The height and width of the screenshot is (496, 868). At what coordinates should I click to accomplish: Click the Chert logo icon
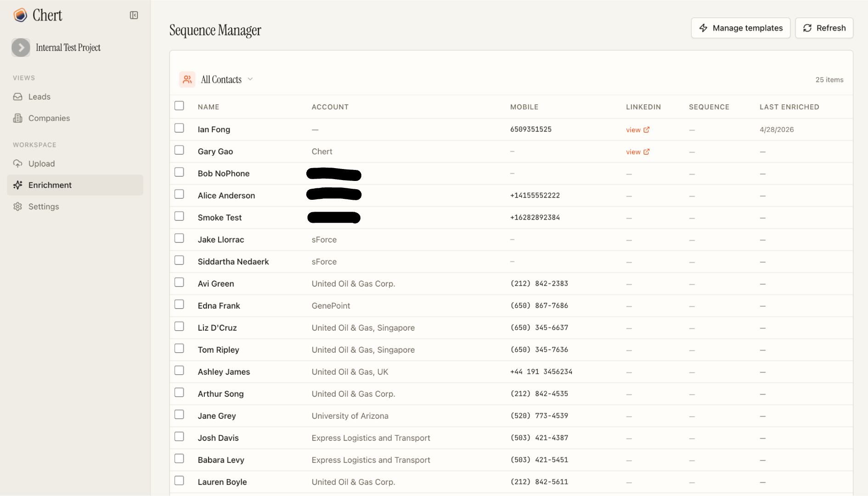point(20,15)
